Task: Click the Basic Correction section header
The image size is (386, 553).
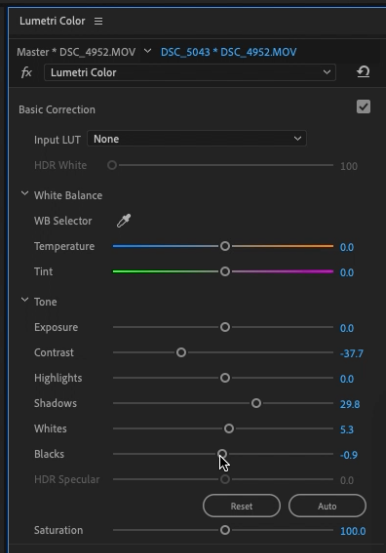Action: point(57,110)
